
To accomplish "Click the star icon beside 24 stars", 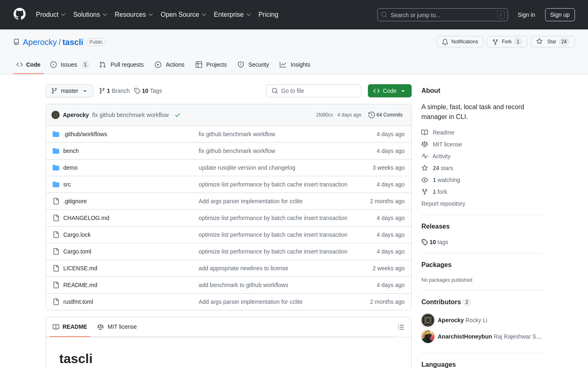I will 425,168.
